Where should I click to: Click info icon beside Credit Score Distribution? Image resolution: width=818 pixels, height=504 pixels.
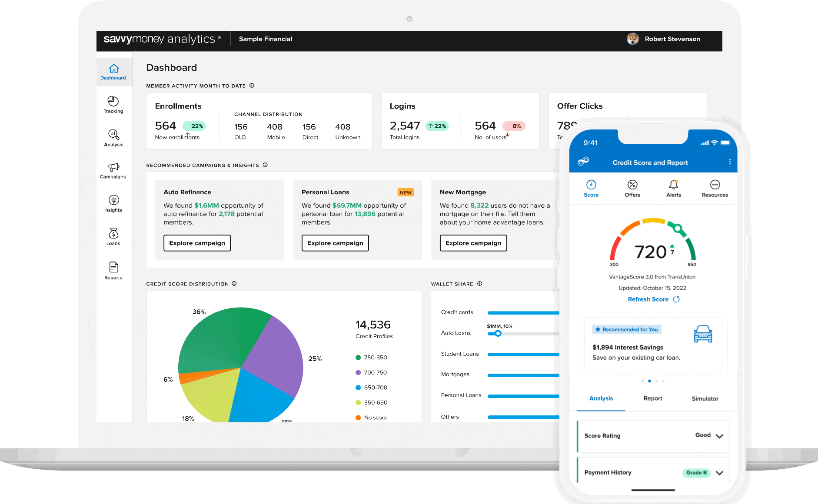tap(234, 284)
